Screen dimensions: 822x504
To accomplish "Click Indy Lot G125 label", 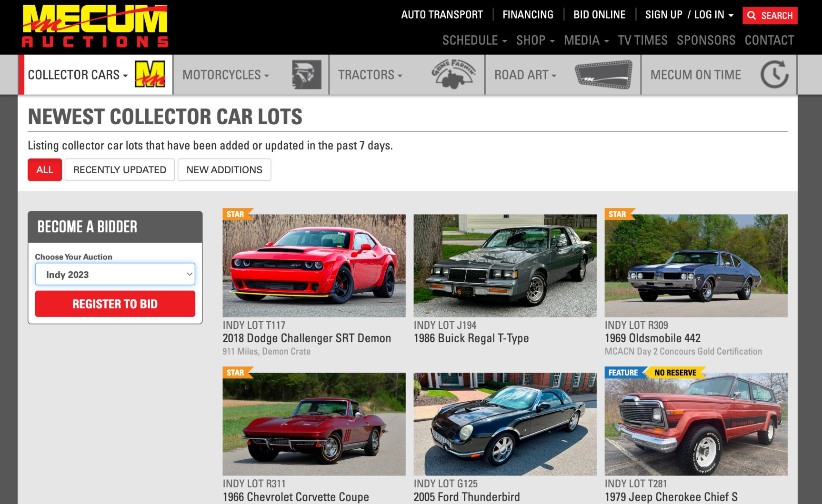I will click(x=445, y=484).
